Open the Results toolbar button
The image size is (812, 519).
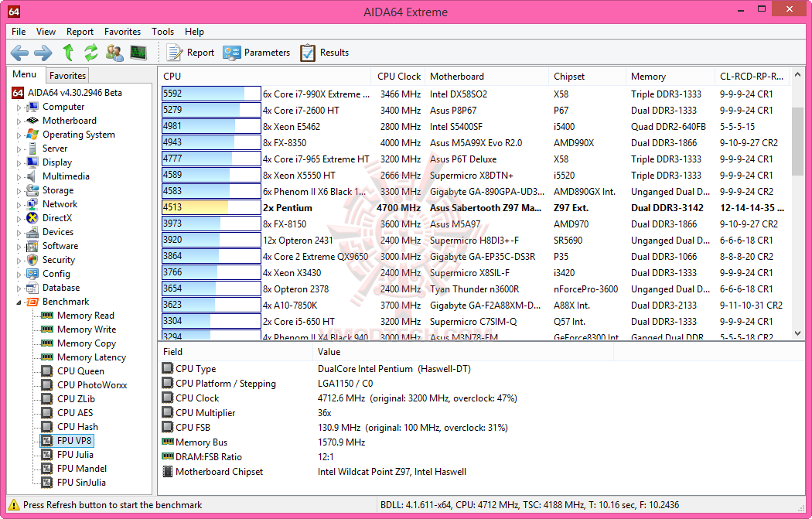325,53
